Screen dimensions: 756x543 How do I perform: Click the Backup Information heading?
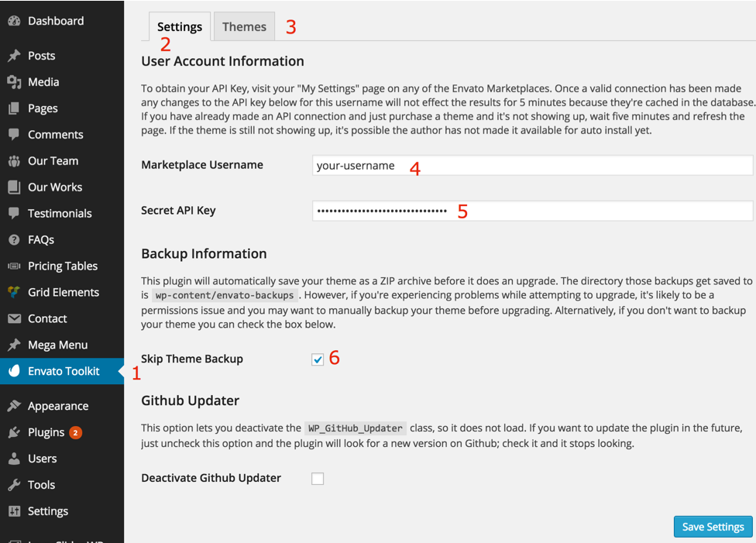(204, 253)
